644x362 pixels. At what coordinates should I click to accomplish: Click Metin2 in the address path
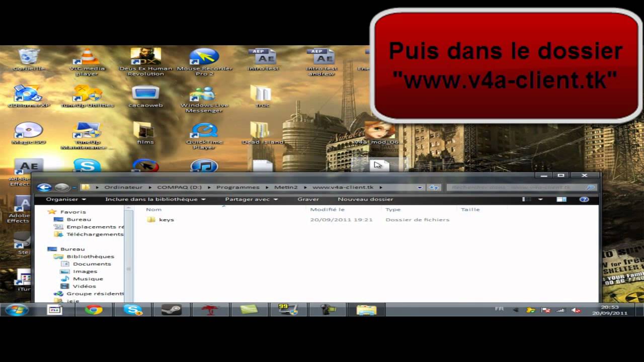(286, 187)
